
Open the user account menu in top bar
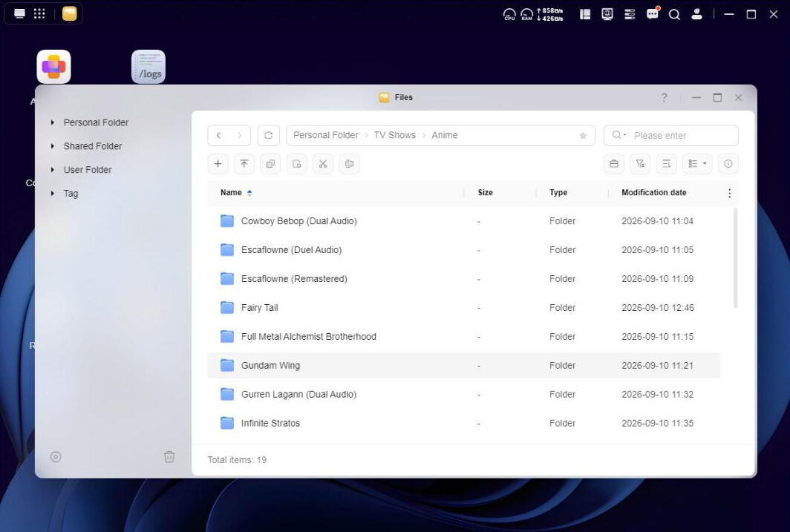[x=696, y=14]
